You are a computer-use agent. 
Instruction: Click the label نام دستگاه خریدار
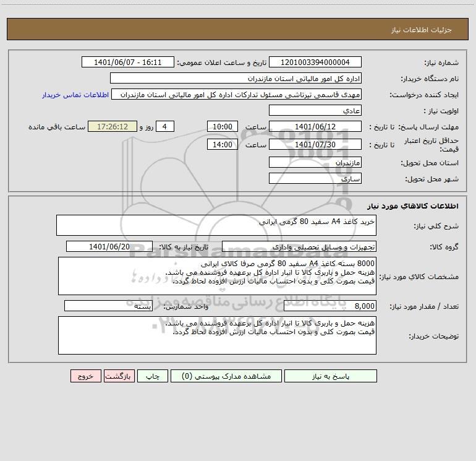(430, 79)
